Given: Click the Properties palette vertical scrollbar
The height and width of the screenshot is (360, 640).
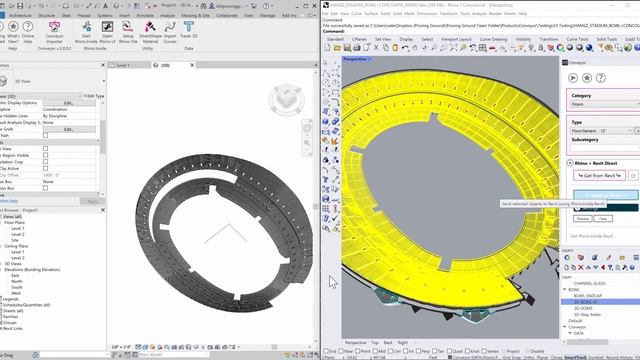Looking at the screenshot, I should 102,137.
